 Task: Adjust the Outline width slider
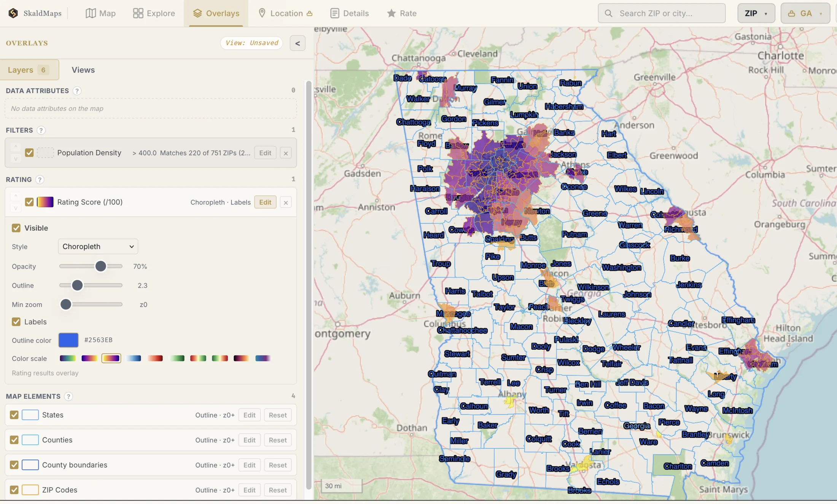click(91, 285)
